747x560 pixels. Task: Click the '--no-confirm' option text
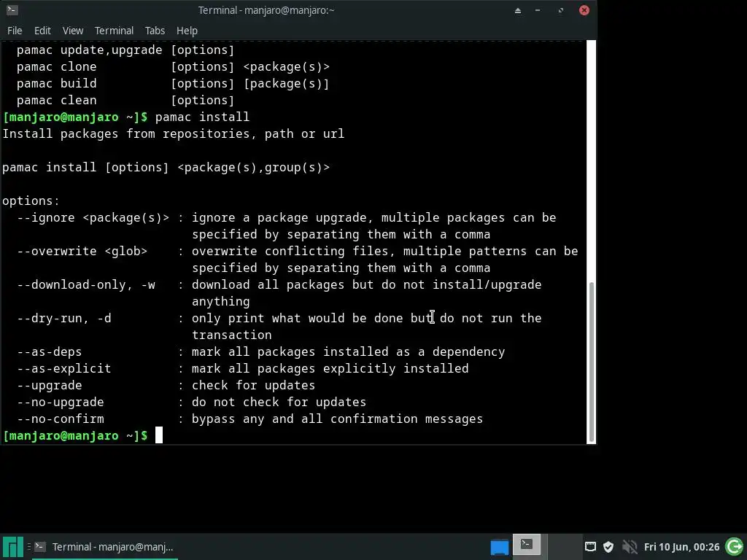61,419
